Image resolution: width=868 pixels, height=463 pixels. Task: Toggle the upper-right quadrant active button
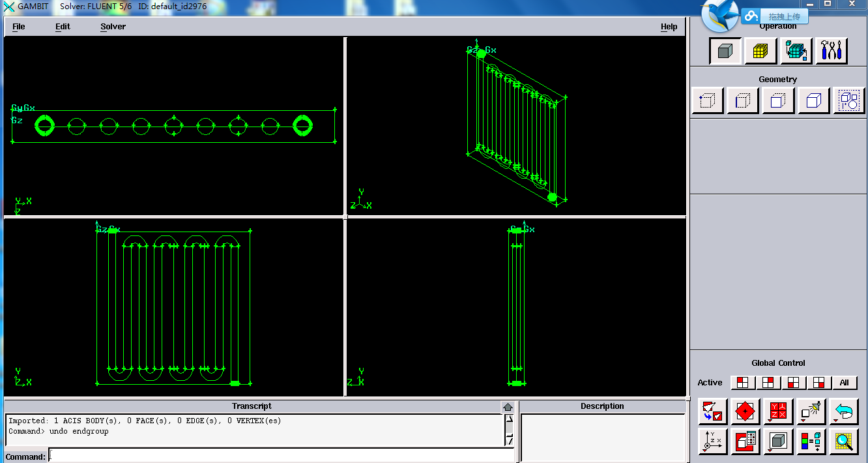(768, 383)
